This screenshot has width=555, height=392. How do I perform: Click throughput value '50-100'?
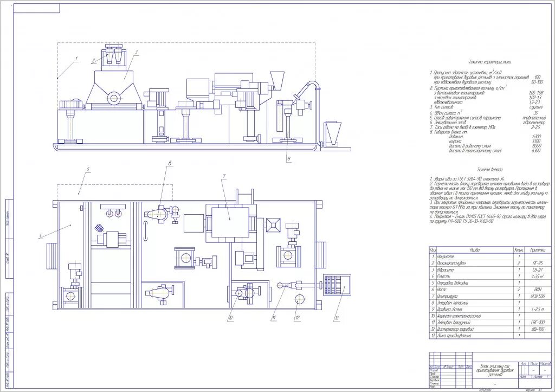click(x=537, y=82)
